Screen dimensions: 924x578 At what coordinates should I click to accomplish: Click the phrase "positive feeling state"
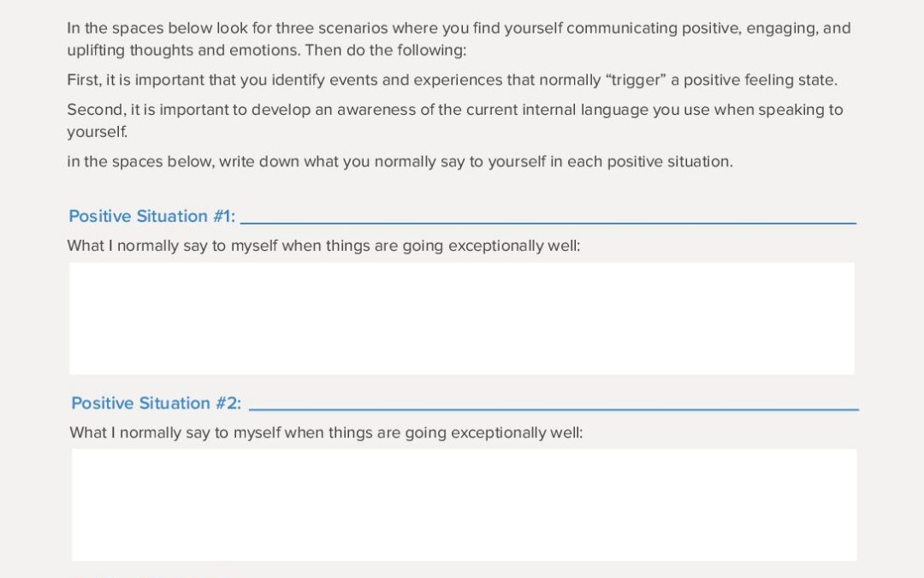point(760,80)
